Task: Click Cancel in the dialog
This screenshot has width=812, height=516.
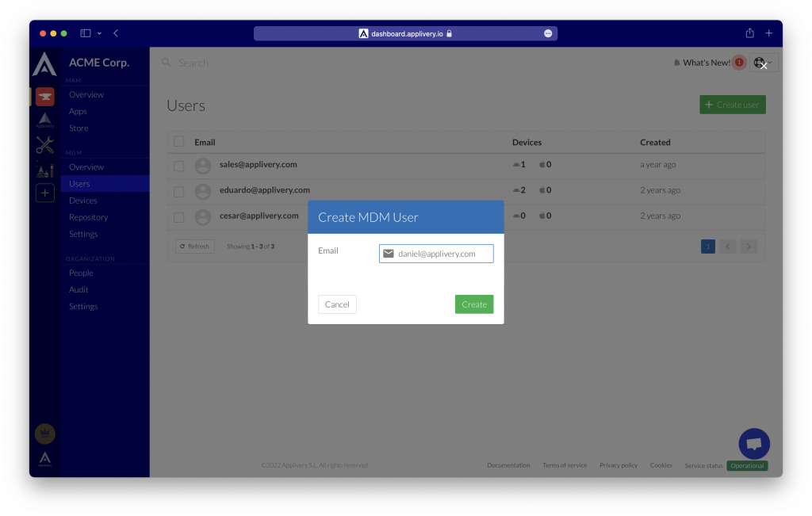Action: [x=337, y=304]
